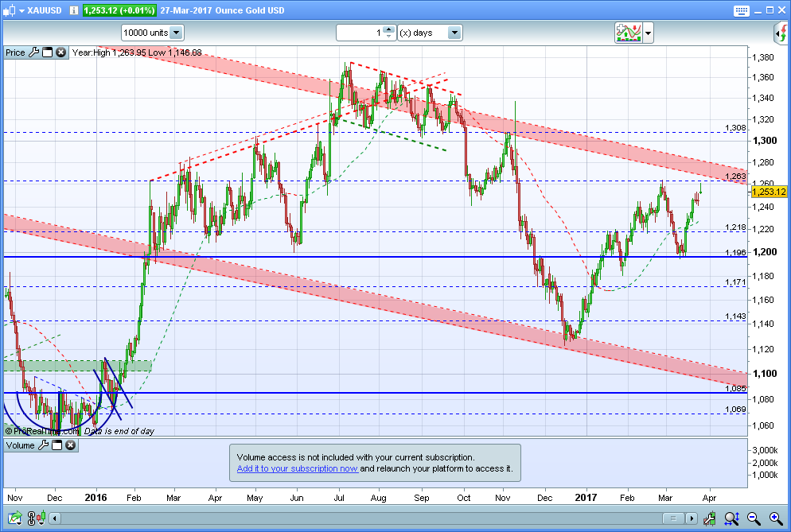Click the '27-Mar-2017 Ounce Gold USD' title text

(x=222, y=10)
